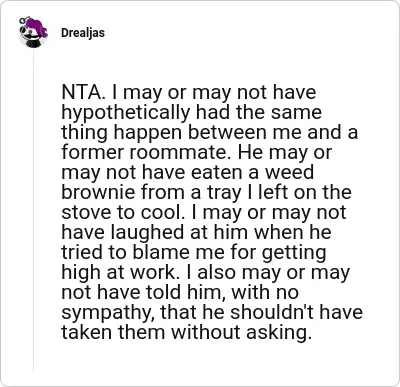The height and width of the screenshot is (387, 400).
Task: Click the line 'not have told him, with no'
Action: click(180, 292)
